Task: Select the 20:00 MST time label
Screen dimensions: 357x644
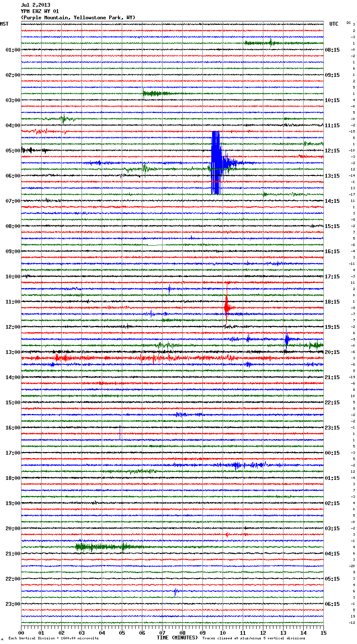Action: pyautogui.click(x=13, y=529)
